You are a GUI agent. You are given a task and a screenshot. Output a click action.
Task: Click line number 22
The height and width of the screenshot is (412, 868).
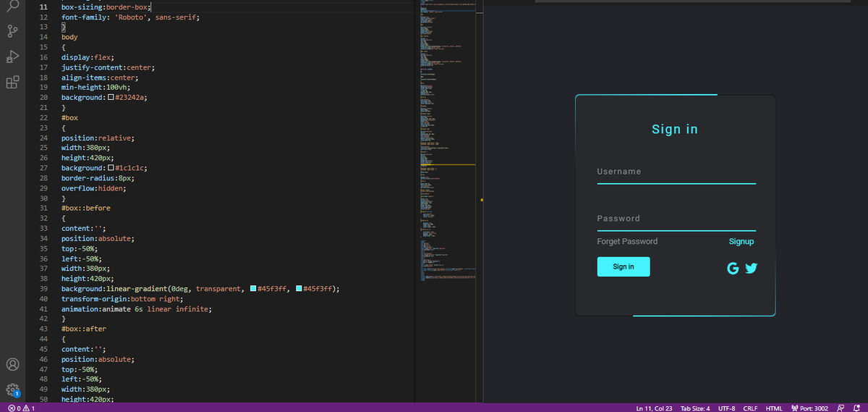43,117
